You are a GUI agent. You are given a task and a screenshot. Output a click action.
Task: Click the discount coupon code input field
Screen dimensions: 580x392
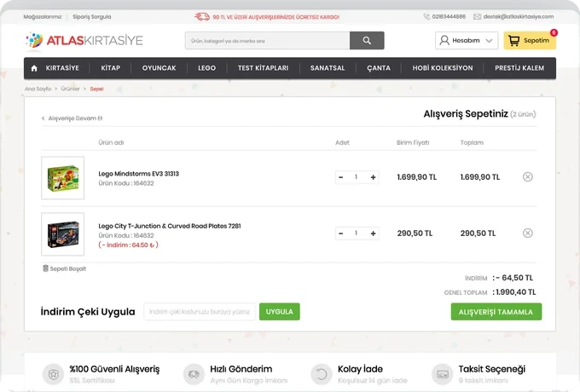pos(200,312)
